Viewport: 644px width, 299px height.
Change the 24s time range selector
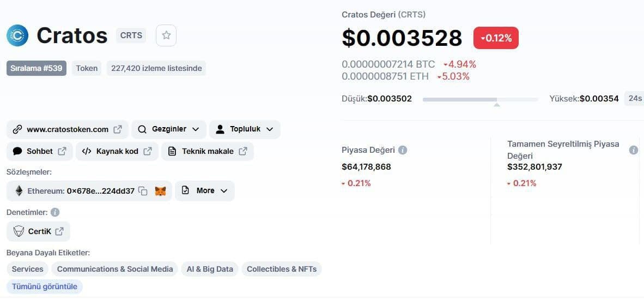click(634, 98)
